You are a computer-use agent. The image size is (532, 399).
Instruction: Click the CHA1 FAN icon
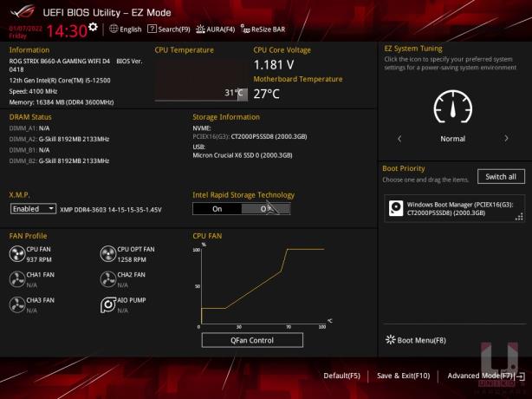click(x=17, y=279)
